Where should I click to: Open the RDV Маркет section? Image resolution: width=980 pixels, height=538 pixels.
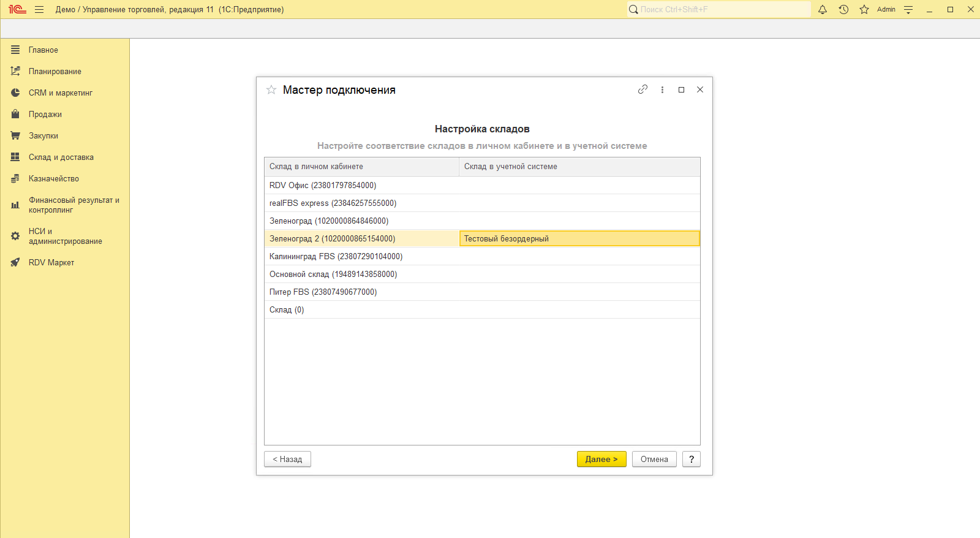51,263
